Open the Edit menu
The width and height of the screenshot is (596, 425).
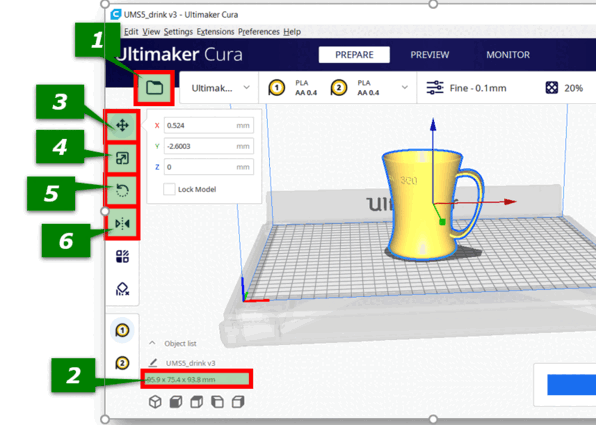pyautogui.click(x=131, y=32)
